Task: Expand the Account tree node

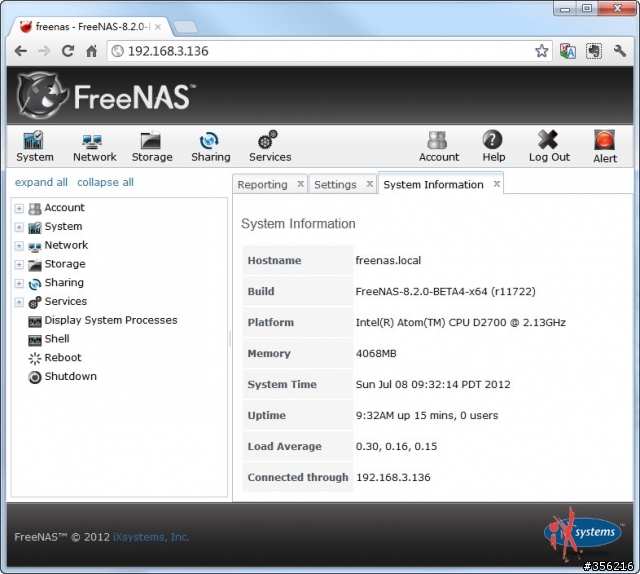Action: [19, 209]
